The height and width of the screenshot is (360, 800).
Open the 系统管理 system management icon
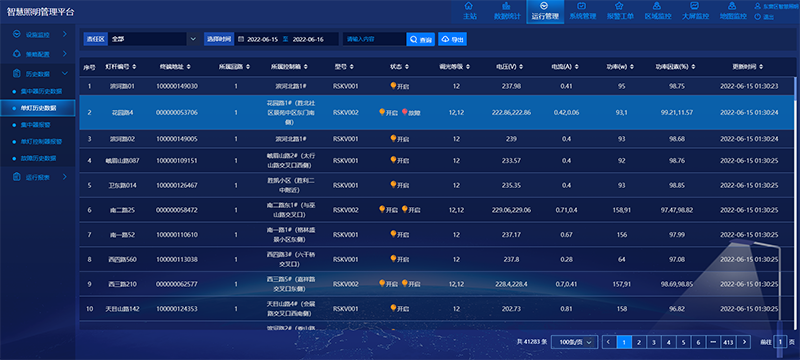pyautogui.click(x=582, y=6)
